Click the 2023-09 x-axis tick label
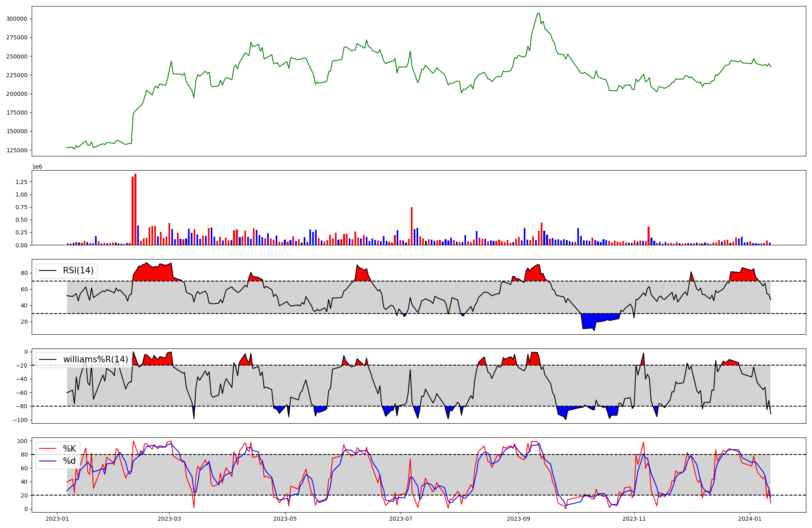Image resolution: width=812 pixels, height=528 pixels. pyautogui.click(x=518, y=519)
